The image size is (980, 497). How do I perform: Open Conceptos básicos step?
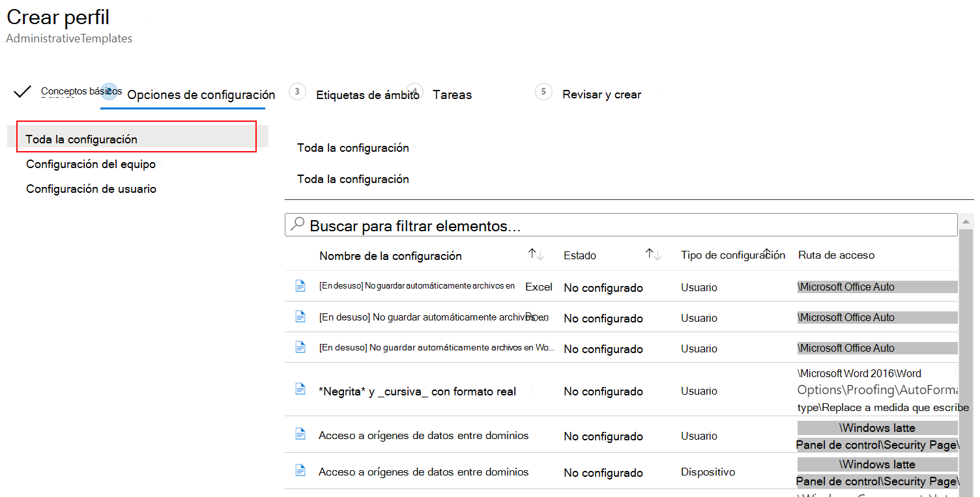[81, 91]
